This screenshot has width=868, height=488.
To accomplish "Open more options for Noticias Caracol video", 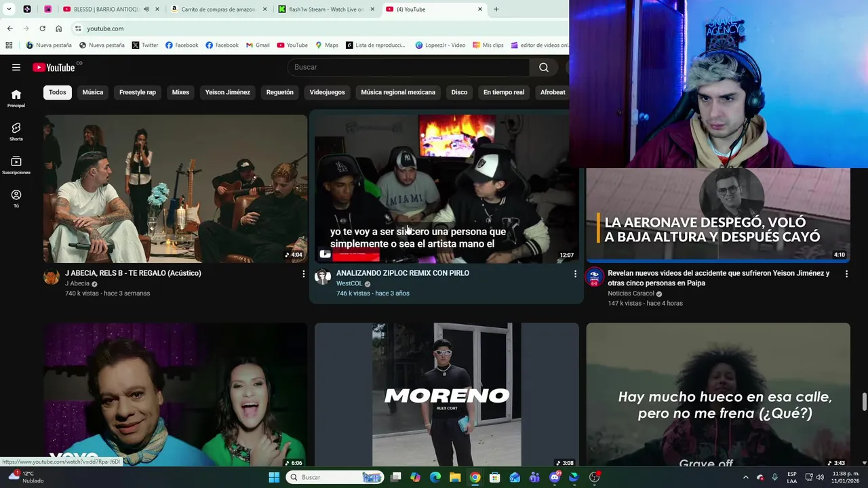I will [x=846, y=274].
